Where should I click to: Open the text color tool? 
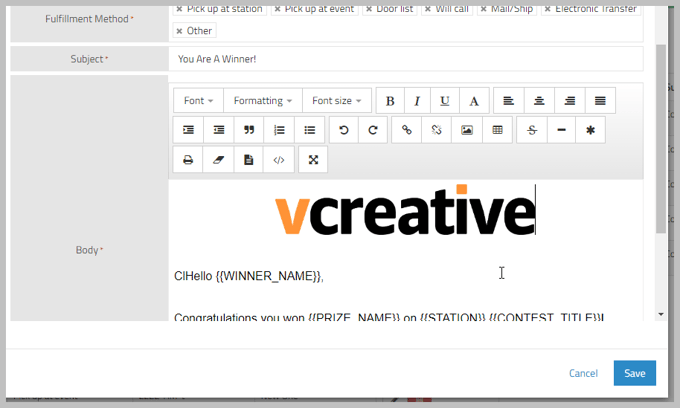click(474, 101)
